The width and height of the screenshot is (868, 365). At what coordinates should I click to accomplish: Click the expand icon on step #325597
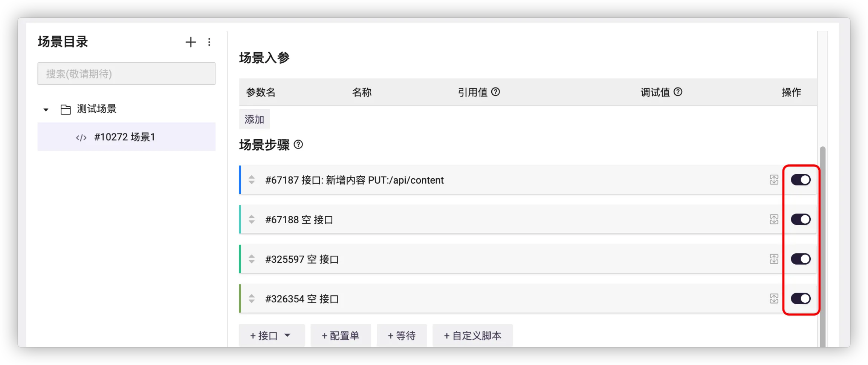coord(774,259)
